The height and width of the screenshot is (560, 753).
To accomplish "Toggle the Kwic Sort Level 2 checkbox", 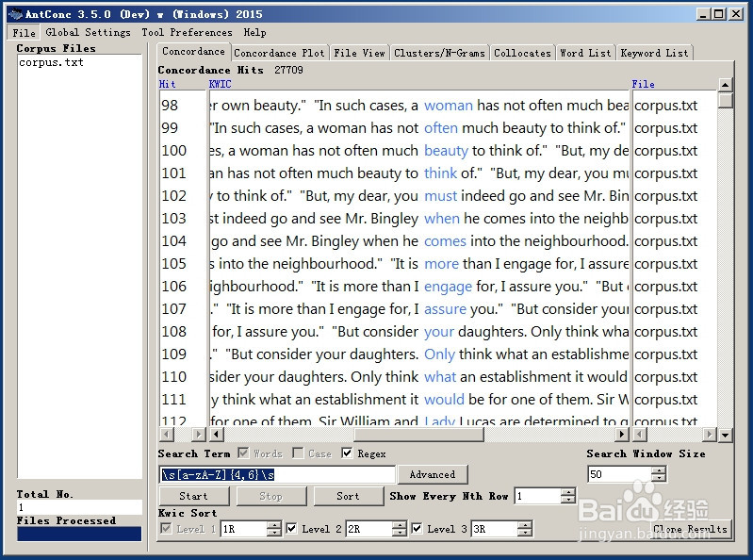I will (291, 528).
